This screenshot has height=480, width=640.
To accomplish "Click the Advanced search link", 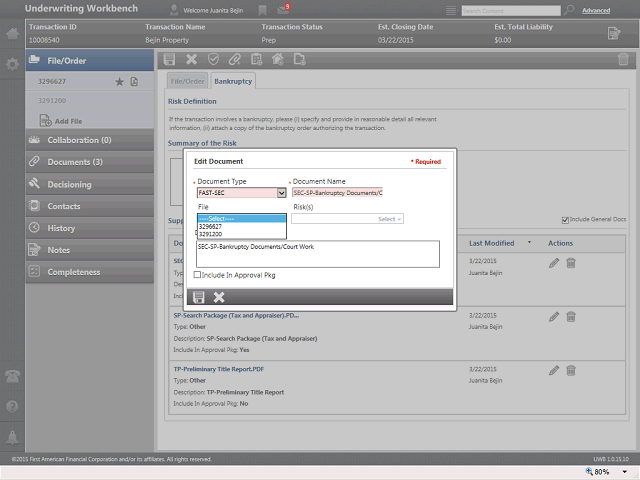I will 596,11.
